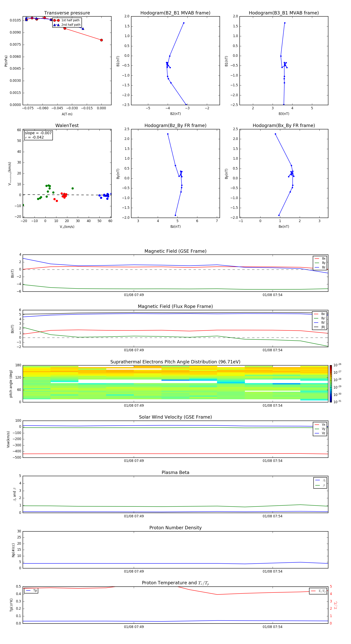Click 'Proton Number Density' plot title
351x644 pixels.
[175, 528]
